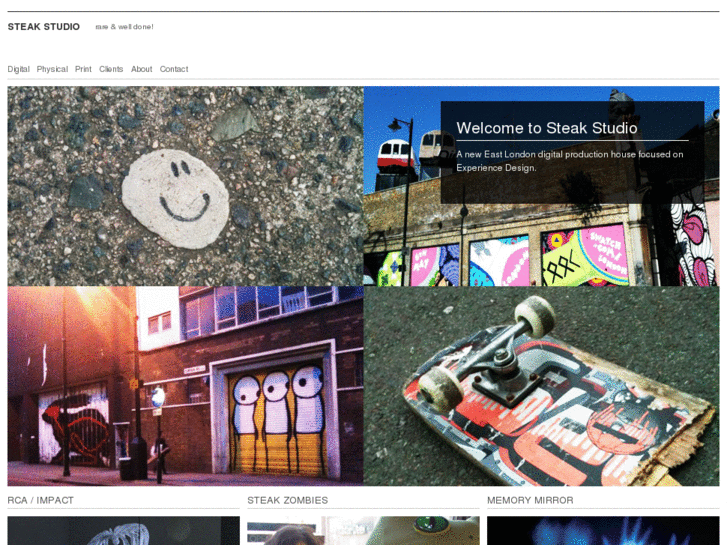Open the Contact page
The width and height of the screenshot is (727, 545).
tap(174, 69)
